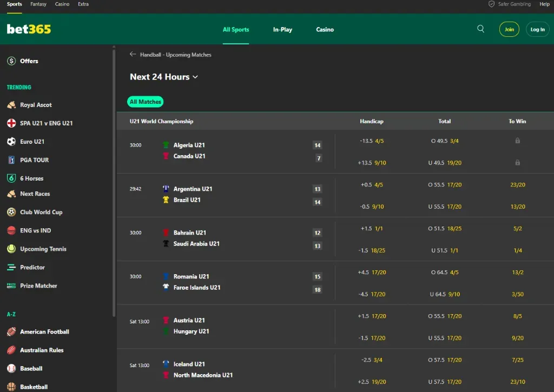
Task: Select the Royal Ascot icon
Action: tap(11, 105)
